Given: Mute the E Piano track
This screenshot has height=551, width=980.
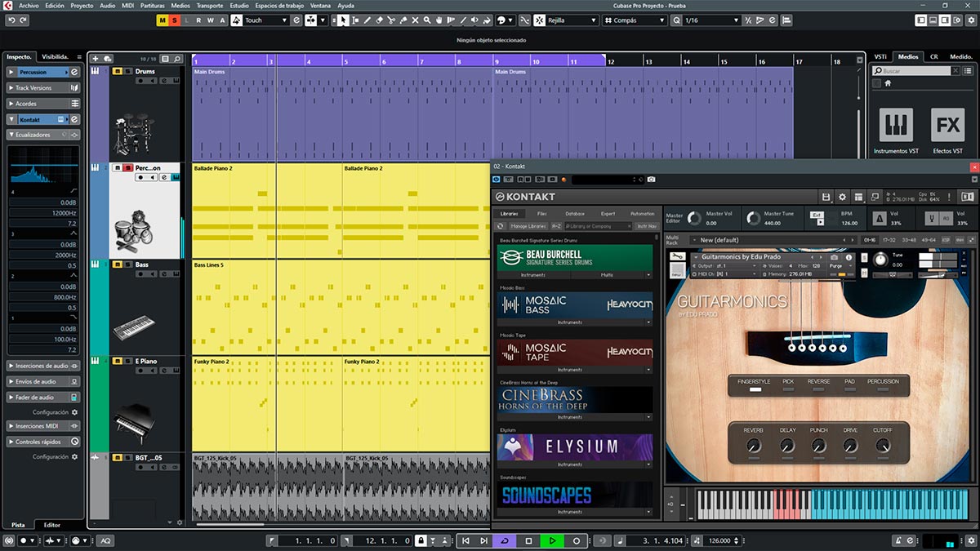Looking at the screenshot, I should pos(118,361).
